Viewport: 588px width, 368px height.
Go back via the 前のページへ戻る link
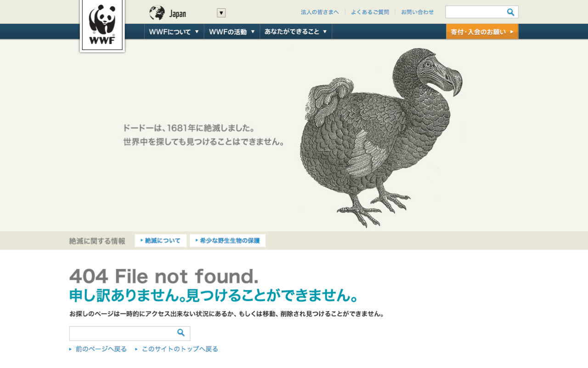(x=101, y=349)
